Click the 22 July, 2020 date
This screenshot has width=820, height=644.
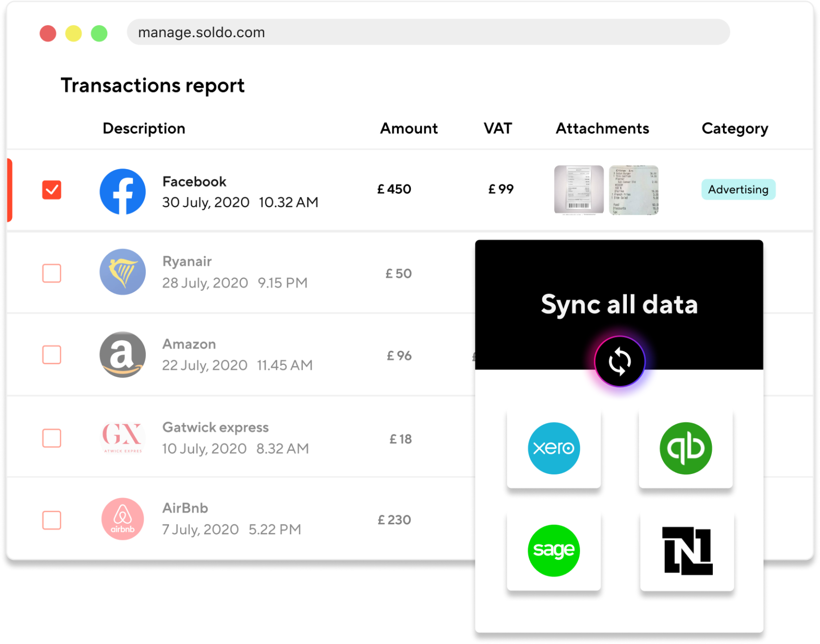pyautogui.click(x=205, y=365)
